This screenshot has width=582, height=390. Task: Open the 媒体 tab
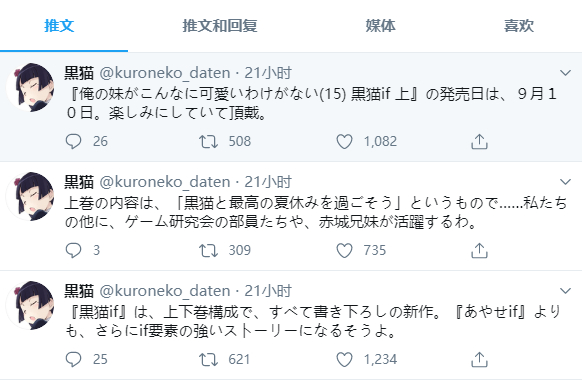380,26
